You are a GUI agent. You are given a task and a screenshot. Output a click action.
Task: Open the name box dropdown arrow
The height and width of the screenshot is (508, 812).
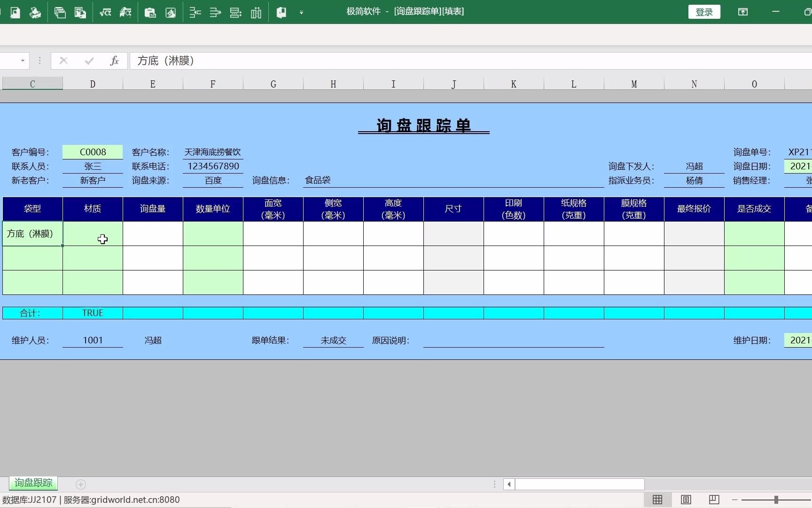pyautogui.click(x=22, y=61)
